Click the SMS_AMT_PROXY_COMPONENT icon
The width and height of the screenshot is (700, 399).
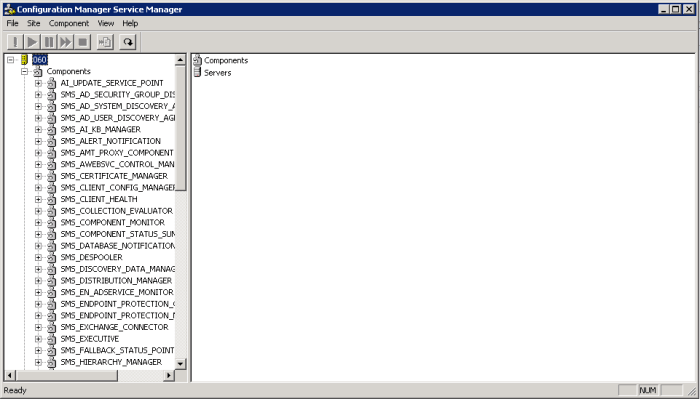pyautogui.click(x=52, y=153)
